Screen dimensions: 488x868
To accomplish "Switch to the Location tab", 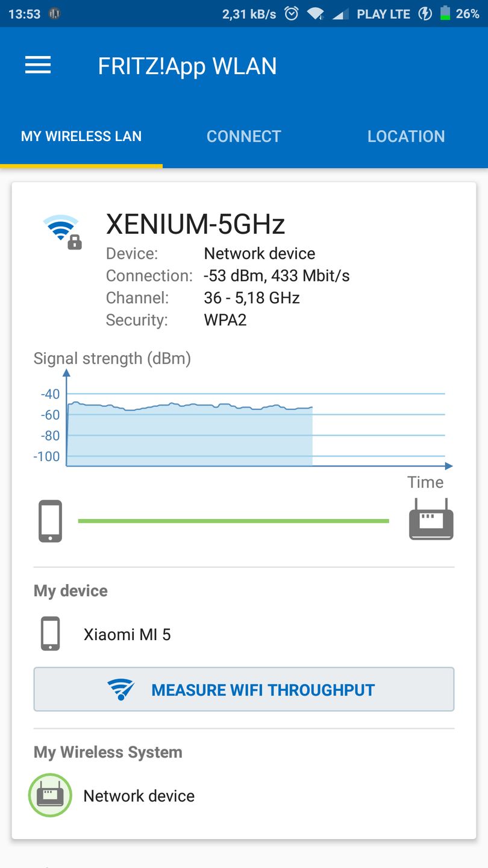I will point(406,136).
